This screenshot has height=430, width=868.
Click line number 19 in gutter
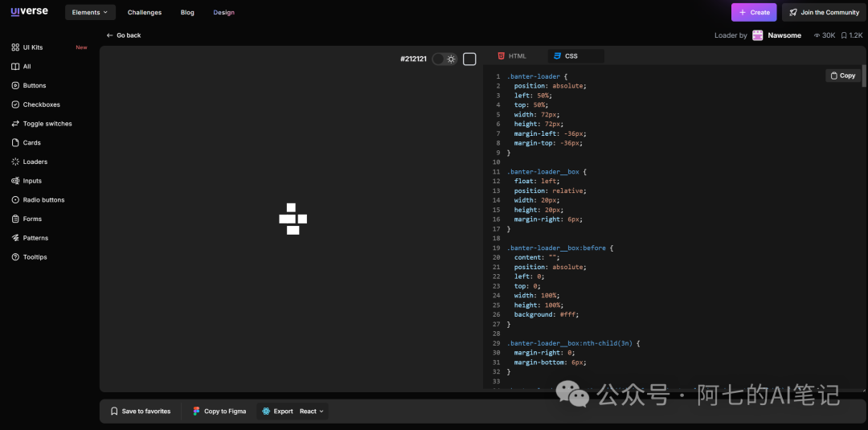pyautogui.click(x=497, y=248)
